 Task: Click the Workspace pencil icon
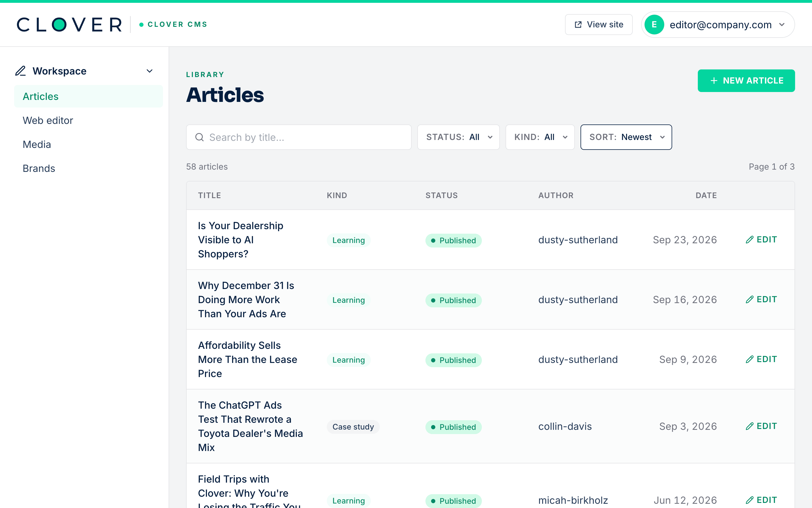point(21,71)
